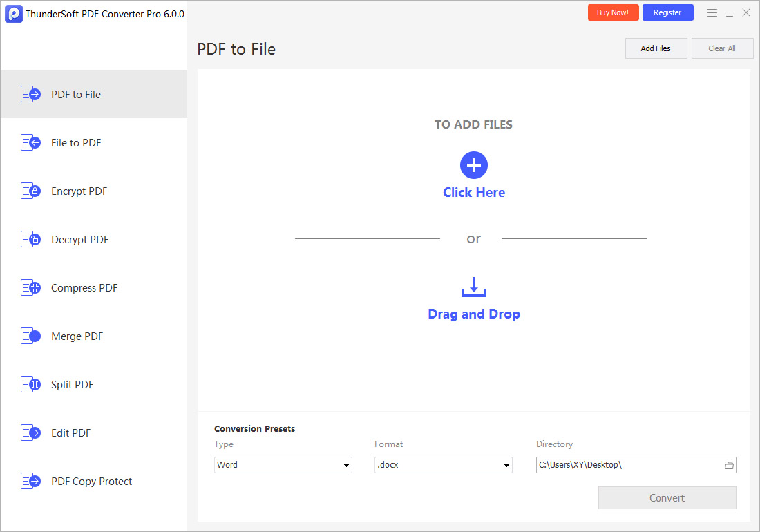Click the orange Buy Now! button
Image resolution: width=760 pixels, height=532 pixels.
[x=613, y=12]
